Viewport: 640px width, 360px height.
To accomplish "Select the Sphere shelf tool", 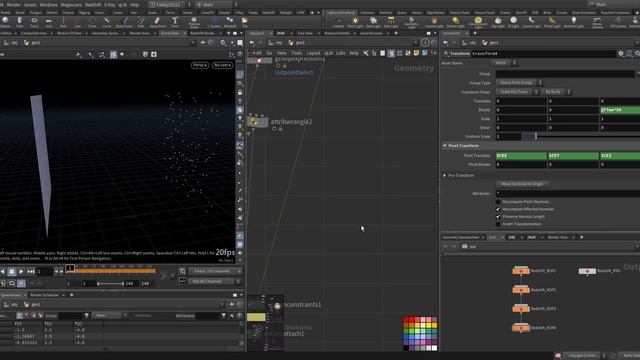I will [x=5, y=22].
